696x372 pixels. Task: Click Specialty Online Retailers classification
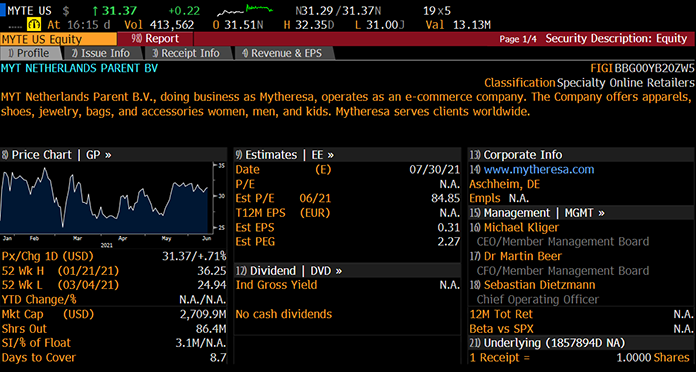point(625,83)
